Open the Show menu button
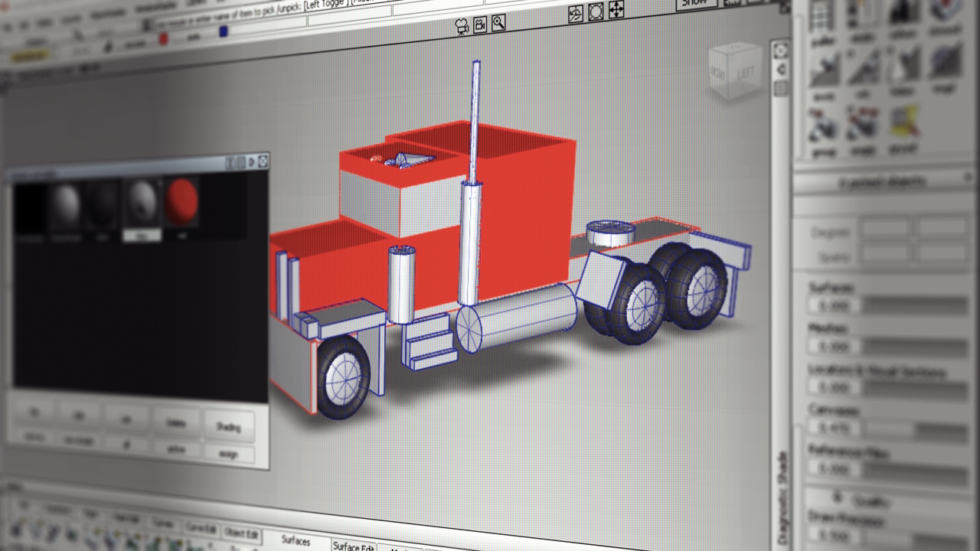 (x=694, y=3)
